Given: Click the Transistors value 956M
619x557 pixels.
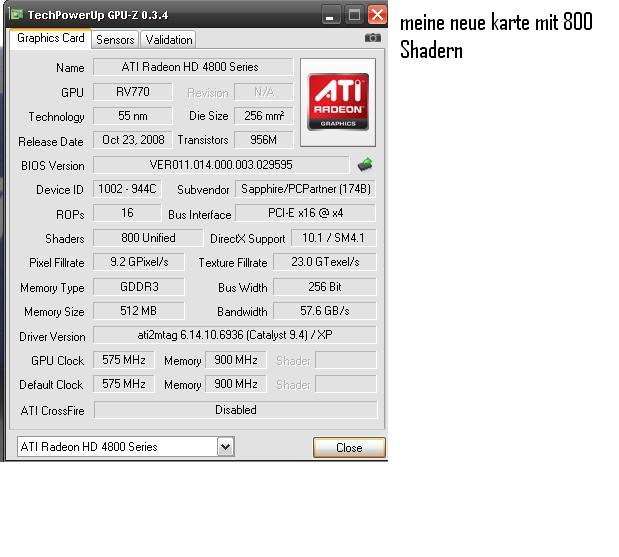Looking at the screenshot, I should tap(264, 140).
